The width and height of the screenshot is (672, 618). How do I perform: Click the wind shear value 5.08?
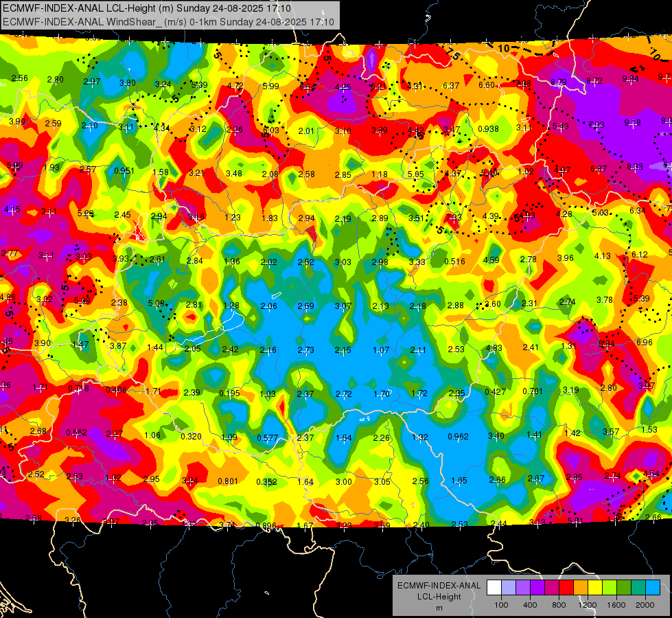click(156, 304)
